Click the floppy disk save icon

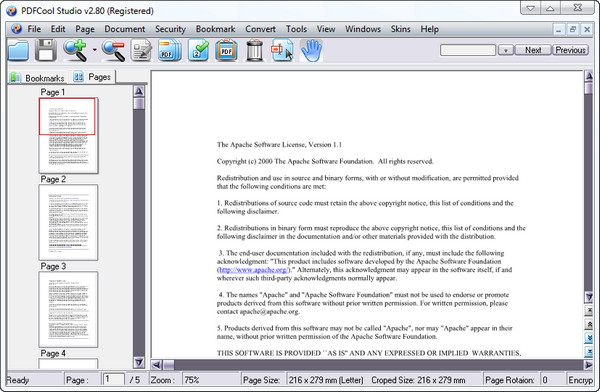pos(46,51)
